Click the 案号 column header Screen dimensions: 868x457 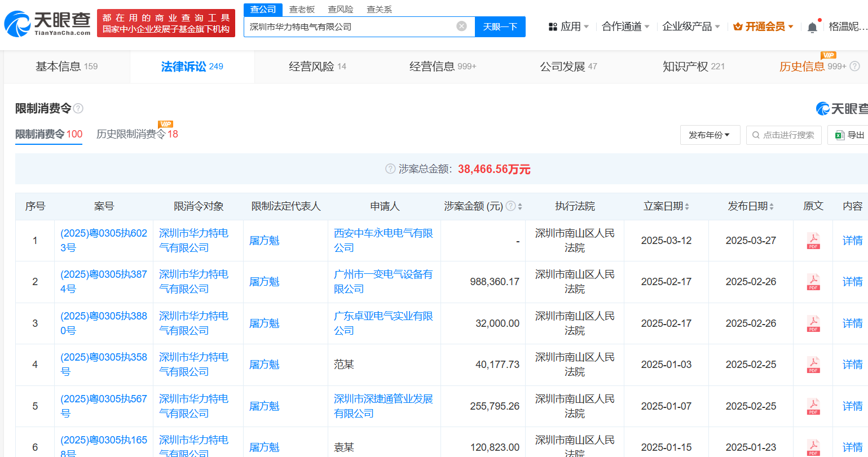point(104,206)
